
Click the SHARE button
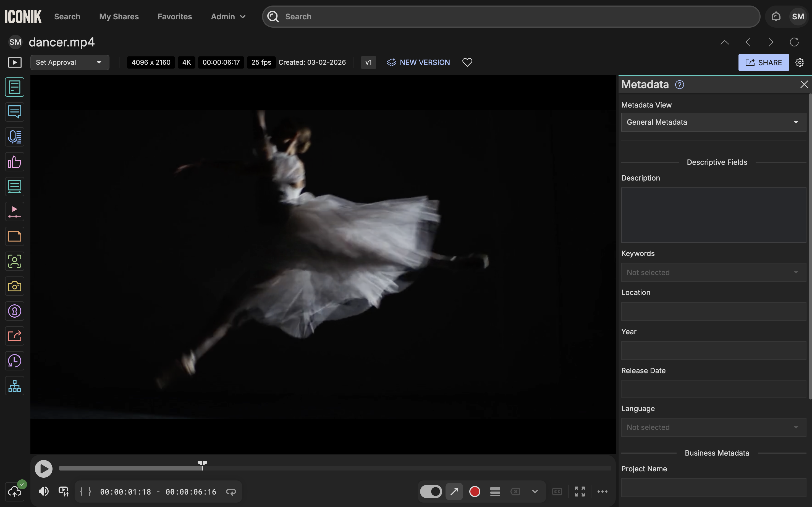pyautogui.click(x=763, y=62)
